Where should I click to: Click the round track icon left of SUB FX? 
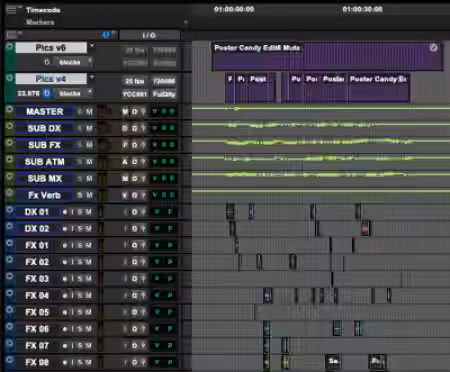tap(10, 143)
